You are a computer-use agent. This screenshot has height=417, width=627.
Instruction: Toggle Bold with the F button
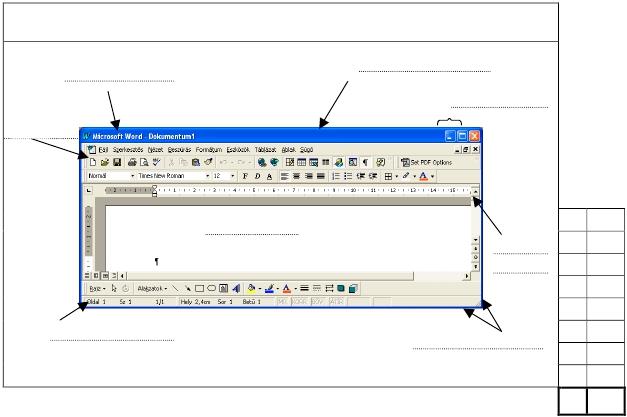click(245, 176)
